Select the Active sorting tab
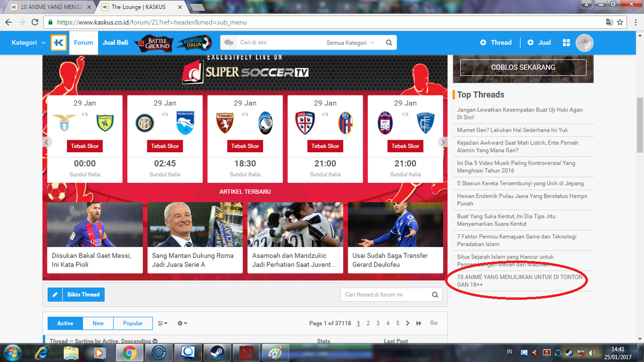This screenshot has height=362, width=644. 65,323
